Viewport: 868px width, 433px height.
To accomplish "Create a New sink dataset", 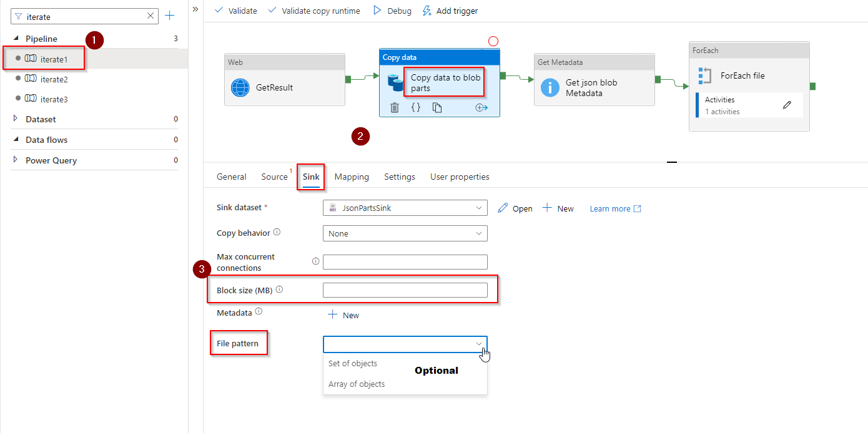I will tap(558, 208).
